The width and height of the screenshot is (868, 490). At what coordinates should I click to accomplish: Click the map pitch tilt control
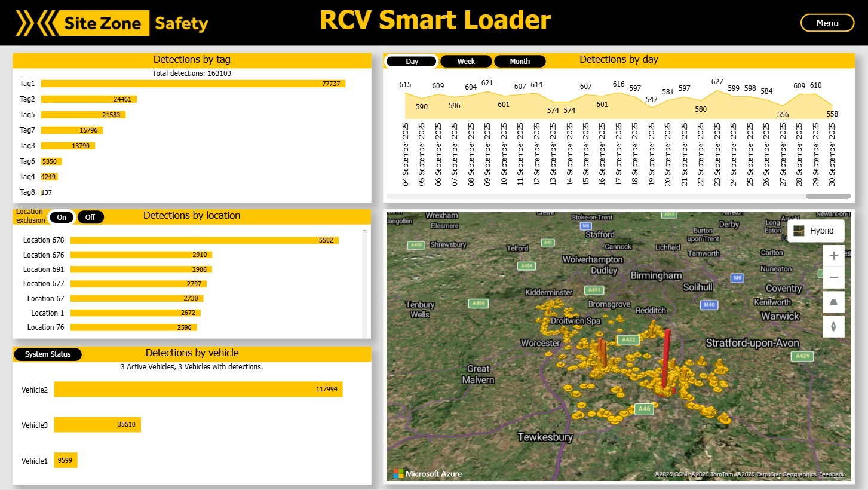click(x=834, y=302)
